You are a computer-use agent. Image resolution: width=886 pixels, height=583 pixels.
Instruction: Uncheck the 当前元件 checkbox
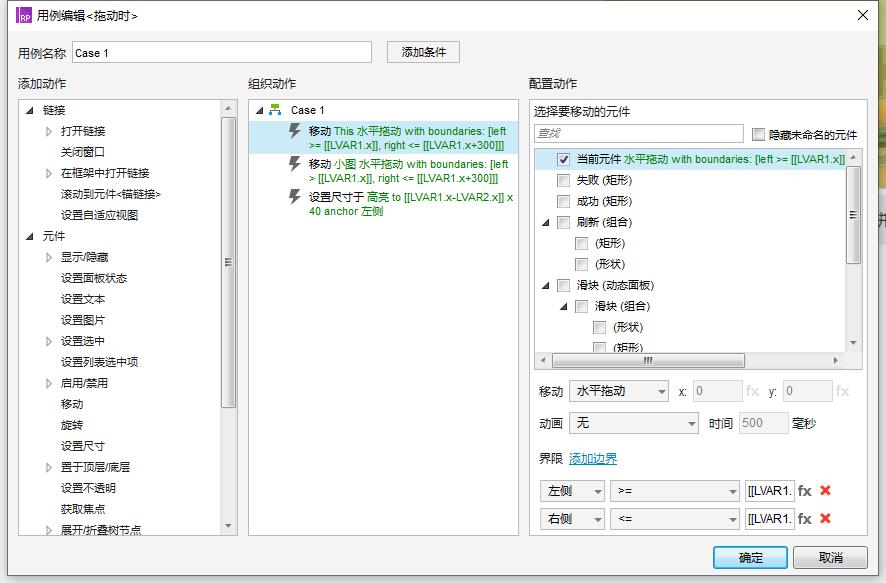(564, 159)
